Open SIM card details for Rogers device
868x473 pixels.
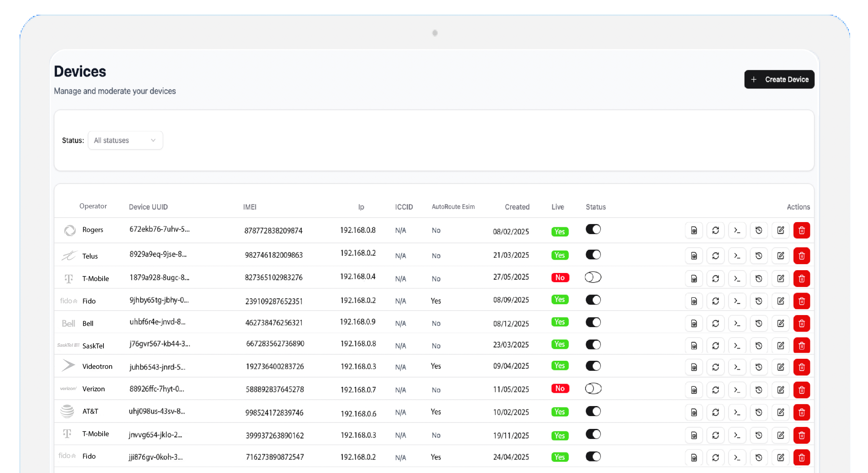tap(694, 230)
